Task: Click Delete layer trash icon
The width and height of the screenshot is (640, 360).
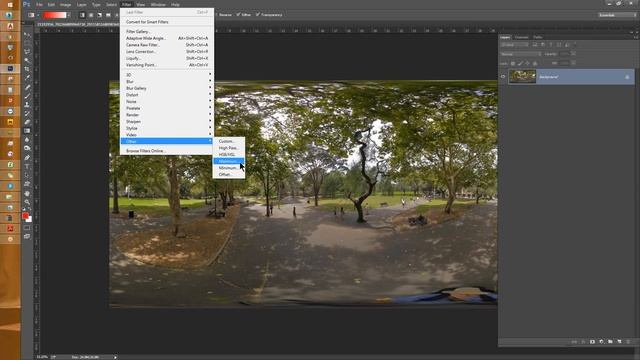Action: click(x=628, y=342)
